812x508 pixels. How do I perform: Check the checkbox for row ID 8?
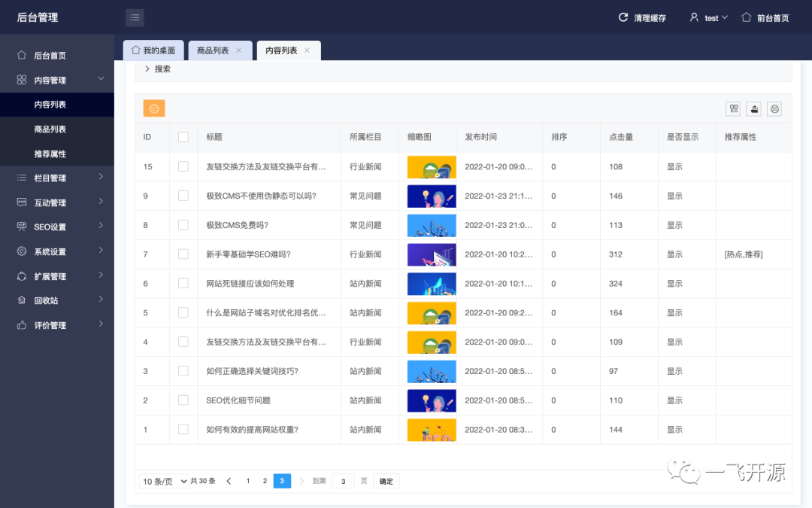183,225
